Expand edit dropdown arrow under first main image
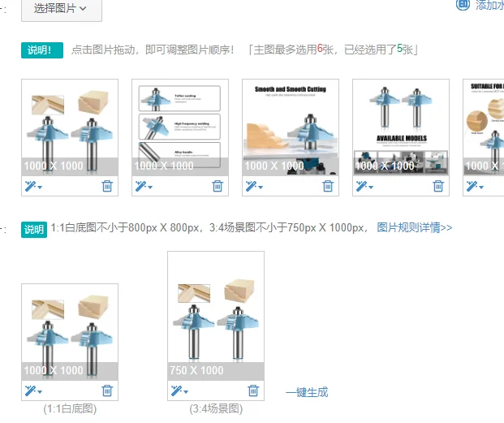Image resolution: width=504 pixels, height=423 pixels. tap(40, 187)
